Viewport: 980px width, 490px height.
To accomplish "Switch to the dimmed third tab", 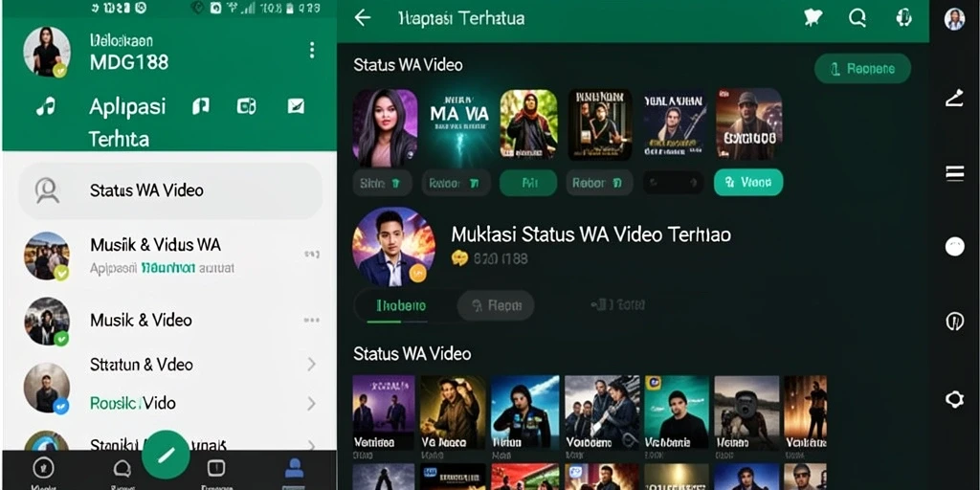I will coord(617,305).
